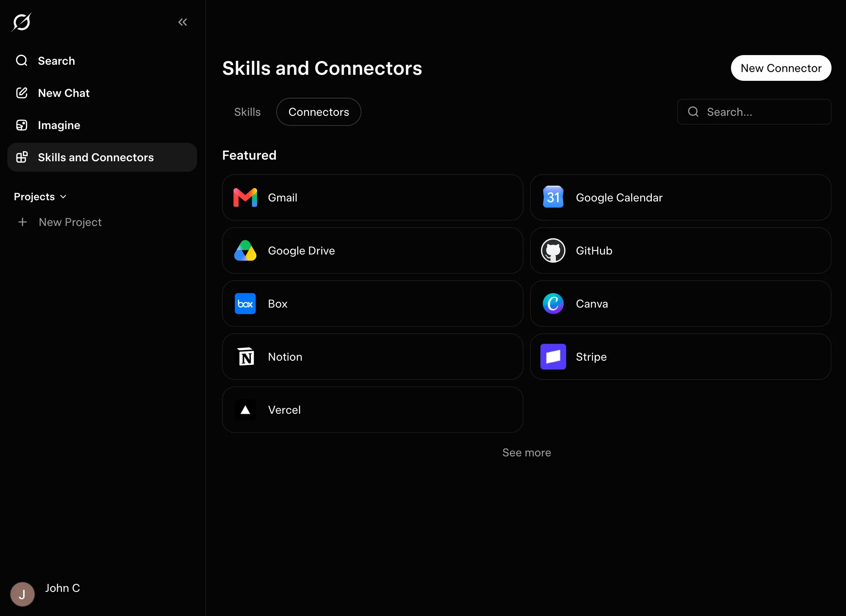Open the Notion connector card
This screenshot has width=846, height=616.
coord(373,357)
